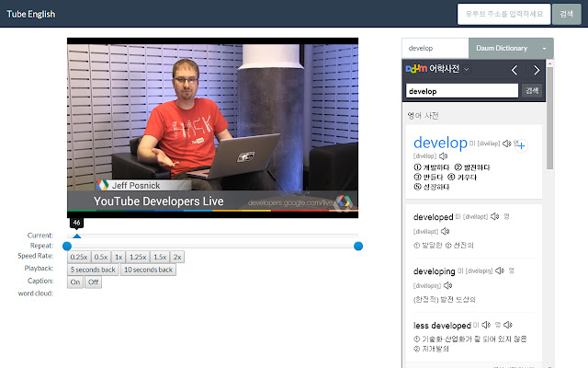Click the Daum dictionary 검색 button
The image size is (588, 368).
click(x=532, y=91)
